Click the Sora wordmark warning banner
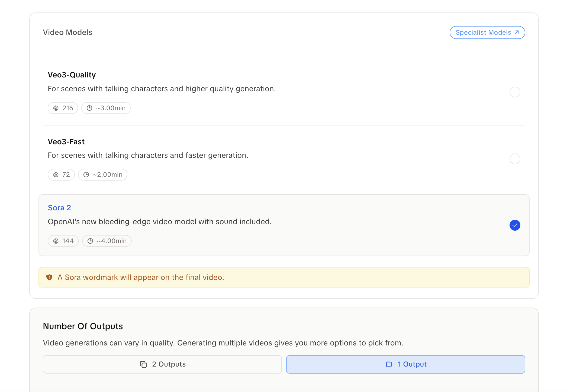The width and height of the screenshot is (567, 392). click(x=284, y=277)
